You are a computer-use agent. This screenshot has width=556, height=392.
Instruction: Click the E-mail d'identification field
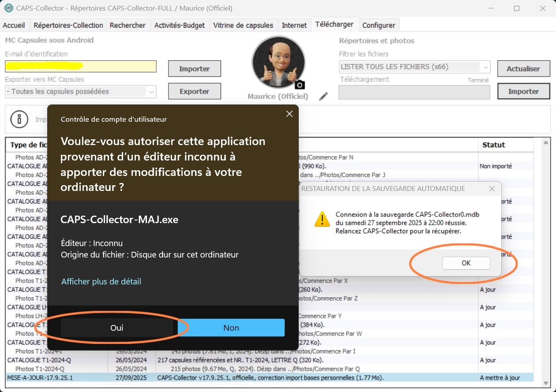pyautogui.click(x=81, y=66)
